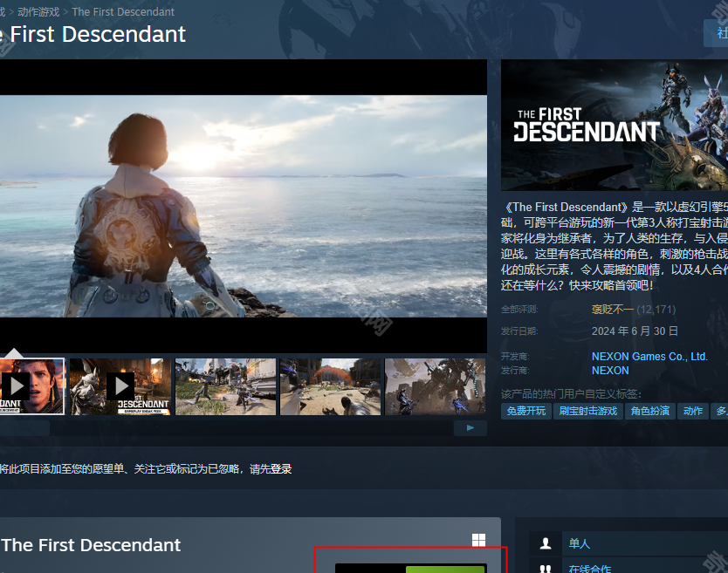Click the 发行日期 label

(519, 331)
